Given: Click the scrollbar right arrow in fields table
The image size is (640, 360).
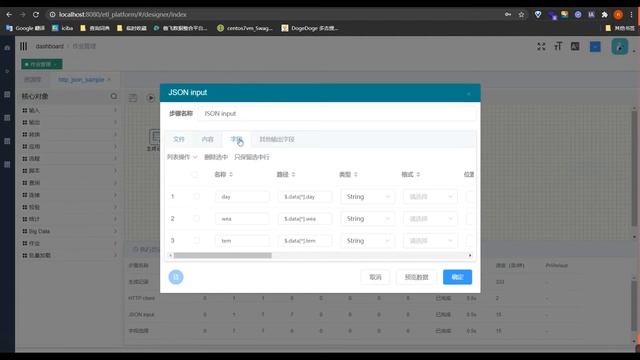Looking at the screenshot, I should pos(470,256).
